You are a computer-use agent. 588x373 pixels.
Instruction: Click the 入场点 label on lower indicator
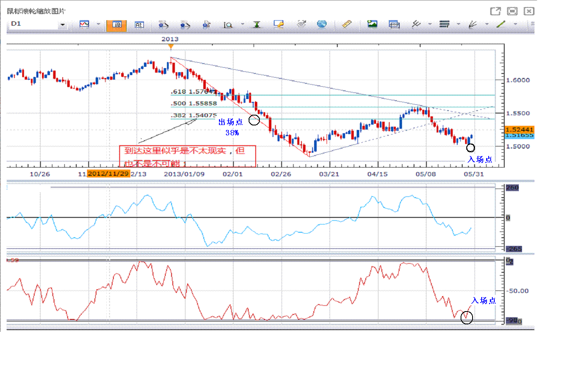(x=484, y=300)
